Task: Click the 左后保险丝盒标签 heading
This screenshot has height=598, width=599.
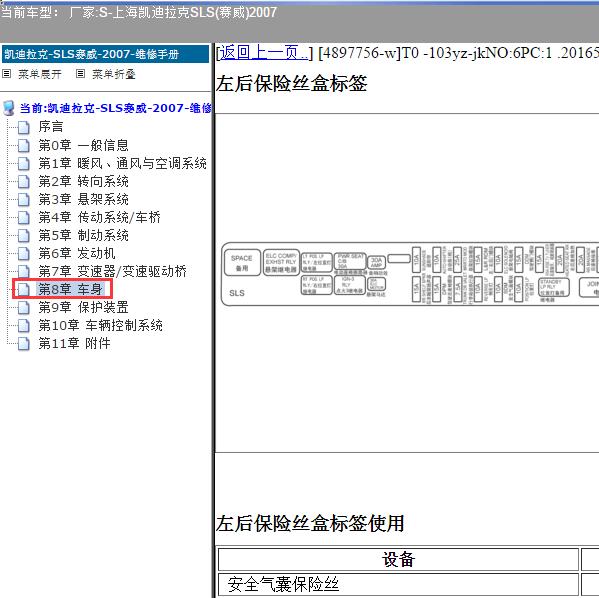Action: (x=291, y=83)
